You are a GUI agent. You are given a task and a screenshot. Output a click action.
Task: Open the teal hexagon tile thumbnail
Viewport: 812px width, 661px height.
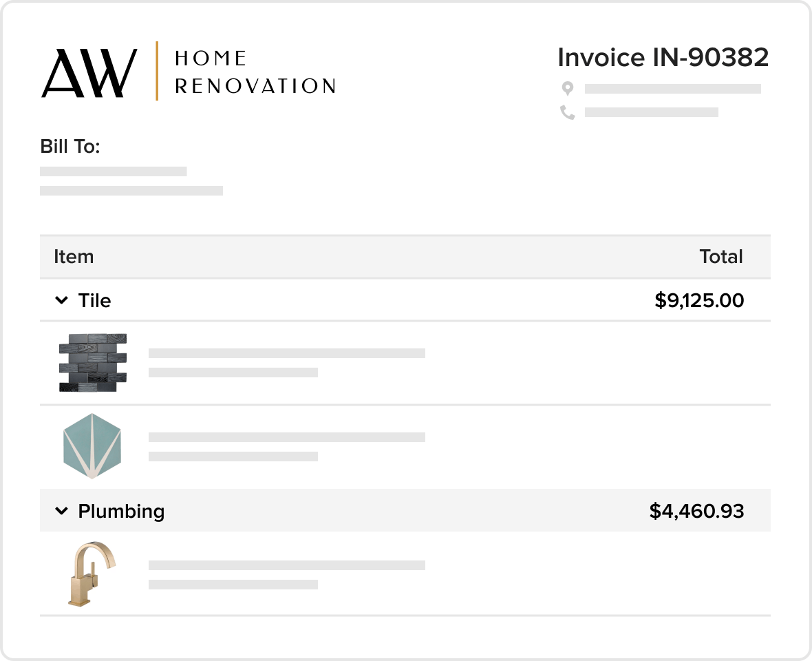click(x=92, y=446)
